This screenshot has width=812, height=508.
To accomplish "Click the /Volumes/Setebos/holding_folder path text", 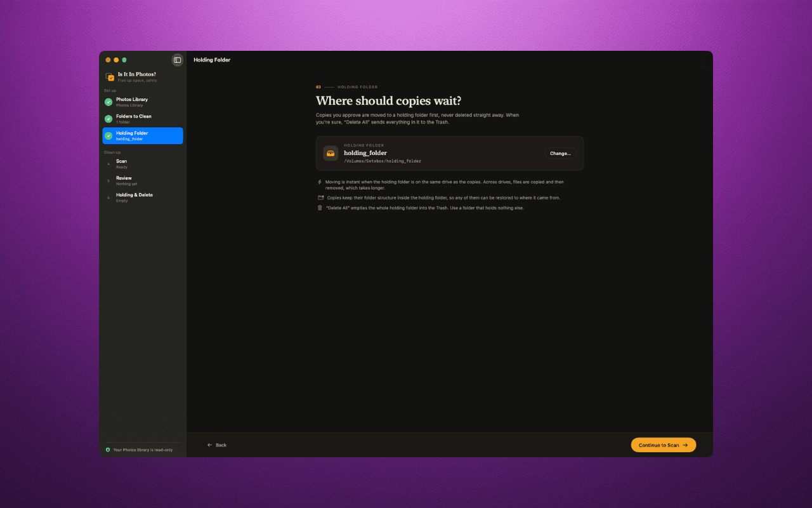I will 383,161.
